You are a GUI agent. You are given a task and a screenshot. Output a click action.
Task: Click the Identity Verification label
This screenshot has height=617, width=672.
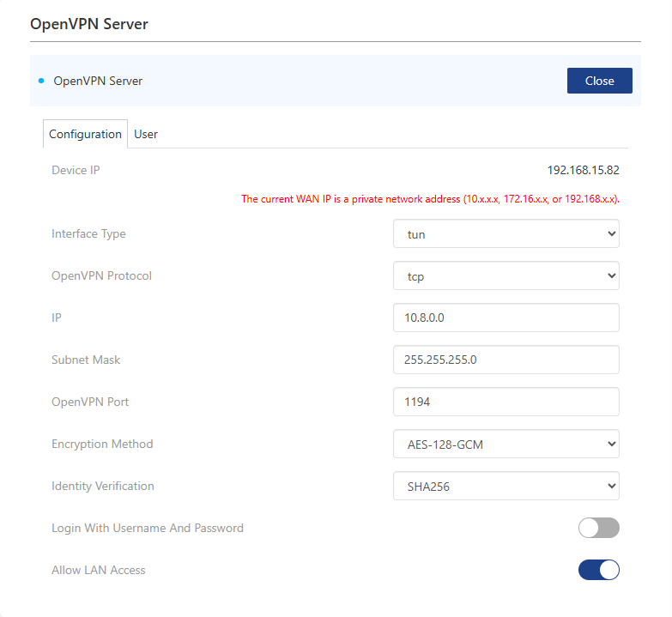(x=103, y=486)
